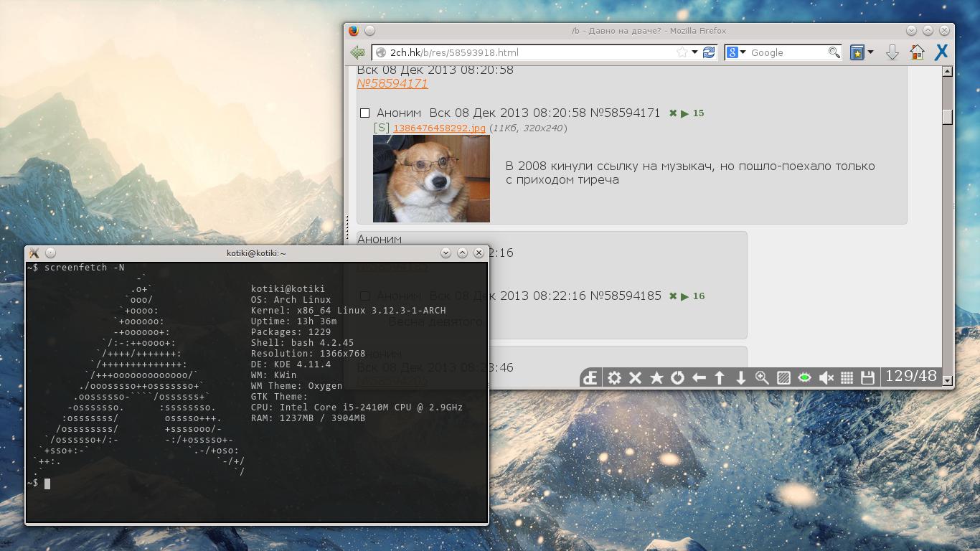This screenshot has height=551, width=980.
Task: Hide post №58594171 with the x icon
Action: [x=673, y=113]
